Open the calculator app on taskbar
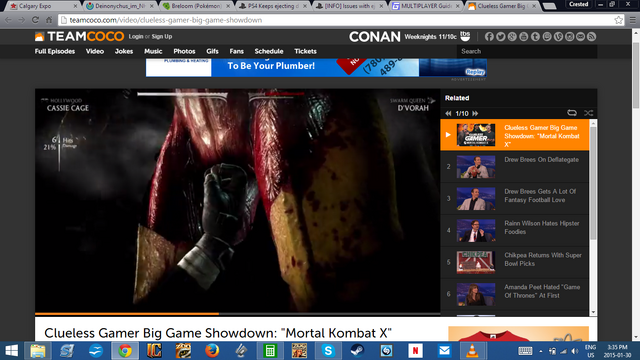 click(x=270, y=351)
